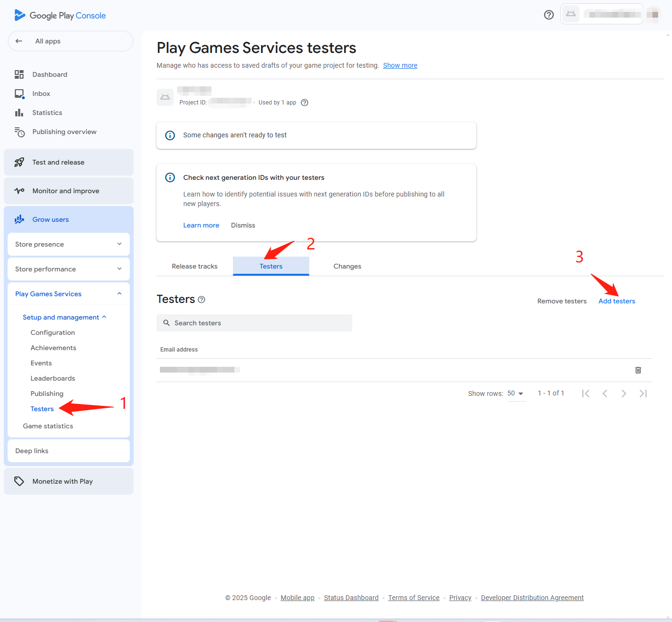
Task: Click the Add testers link
Action: (617, 301)
